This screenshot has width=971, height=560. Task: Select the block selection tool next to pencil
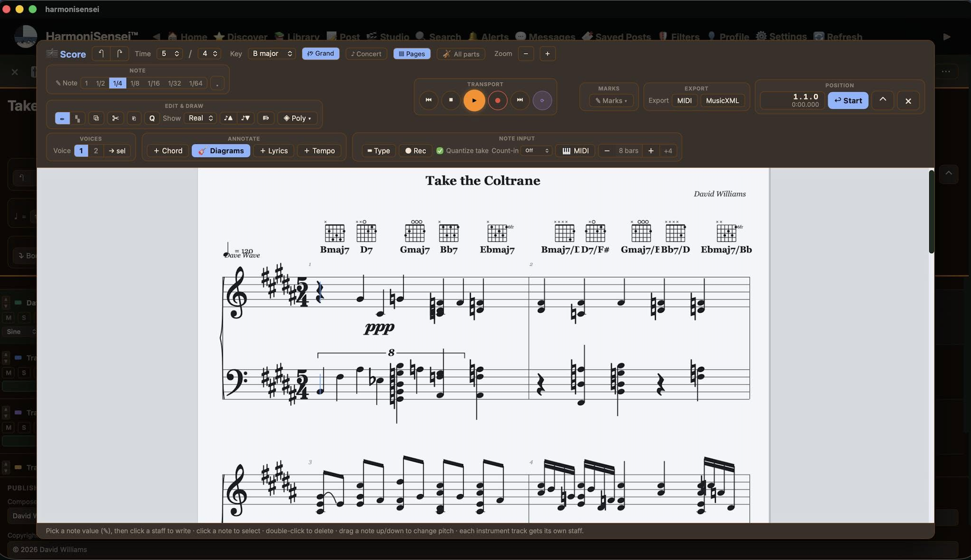(78, 118)
